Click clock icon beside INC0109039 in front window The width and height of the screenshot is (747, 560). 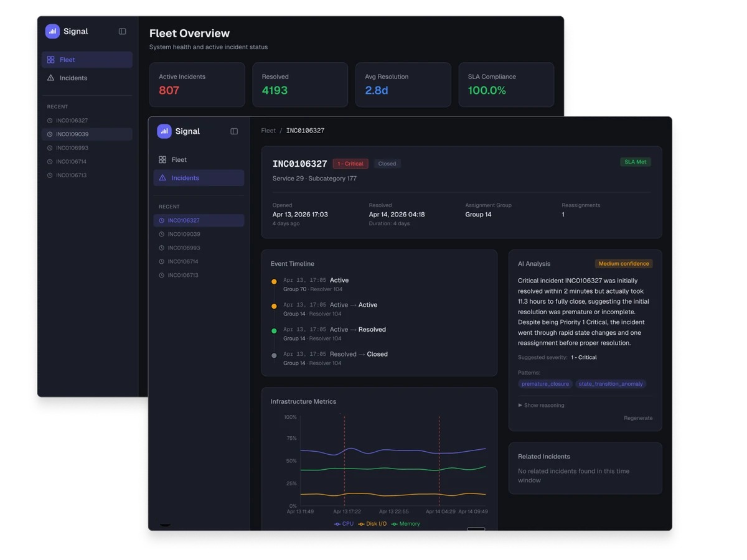coord(162,235)
